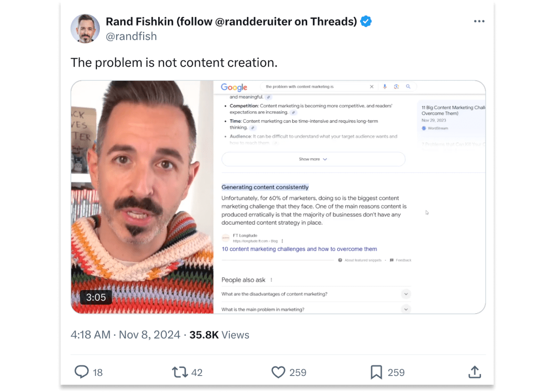Open the three-dot more options menu
Screen dimensions: 547x392
[x=479, y=21]
